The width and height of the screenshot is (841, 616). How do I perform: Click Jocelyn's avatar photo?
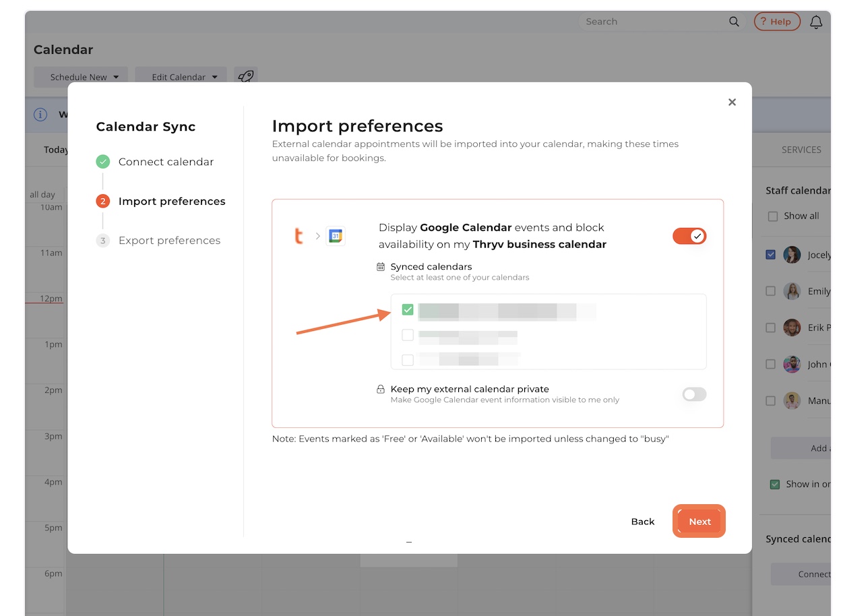(792, 255)
